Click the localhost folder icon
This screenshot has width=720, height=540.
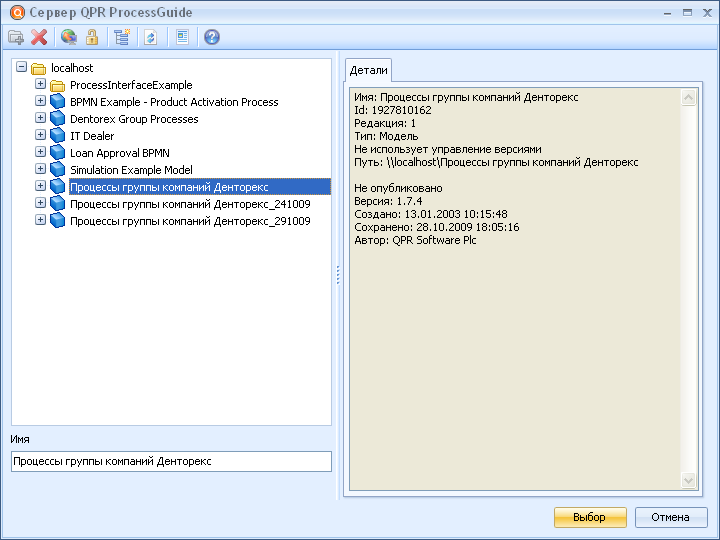pyautogui.click(x=39, y=68)
